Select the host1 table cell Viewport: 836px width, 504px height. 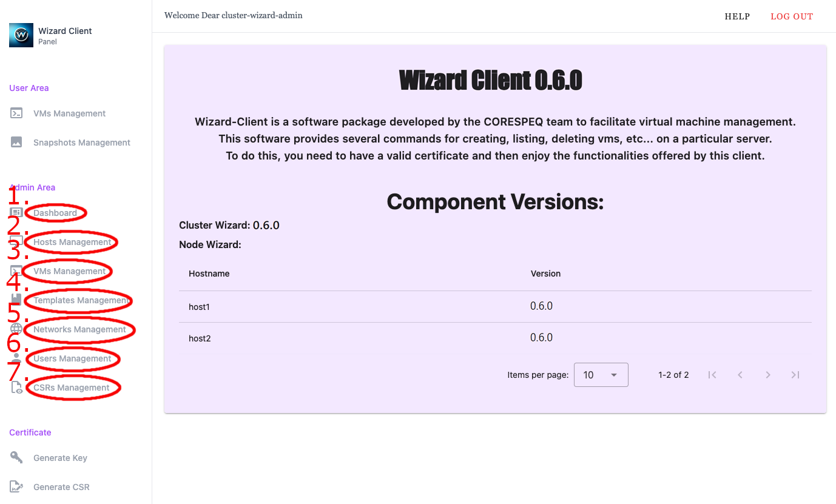click(199, 307)
